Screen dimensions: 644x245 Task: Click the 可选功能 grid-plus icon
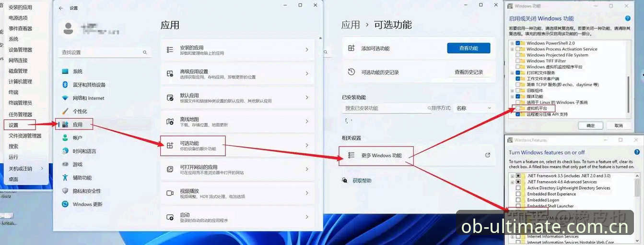[170, 145]
